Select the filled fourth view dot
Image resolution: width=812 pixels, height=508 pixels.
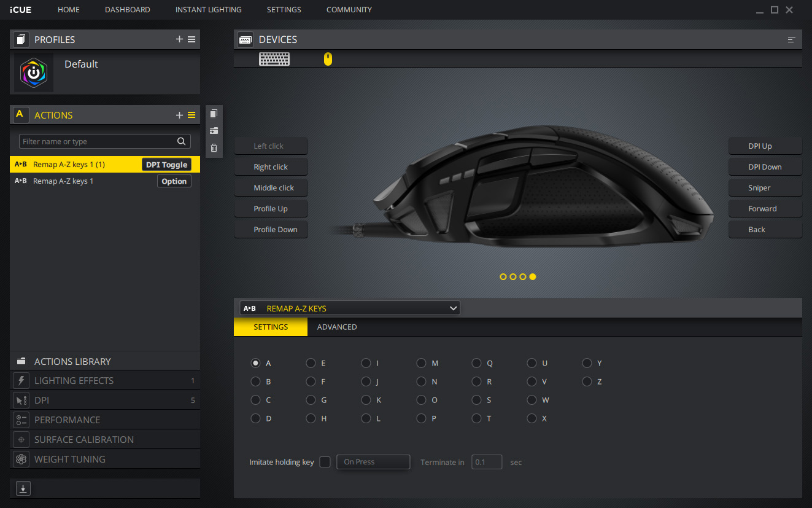(x=533, y=277)
